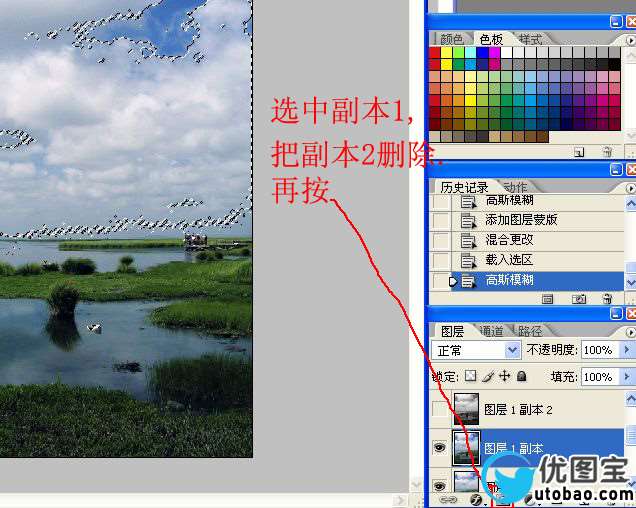
Task: Open the Swatches panel flyout menu
Action: pos(630,40)
